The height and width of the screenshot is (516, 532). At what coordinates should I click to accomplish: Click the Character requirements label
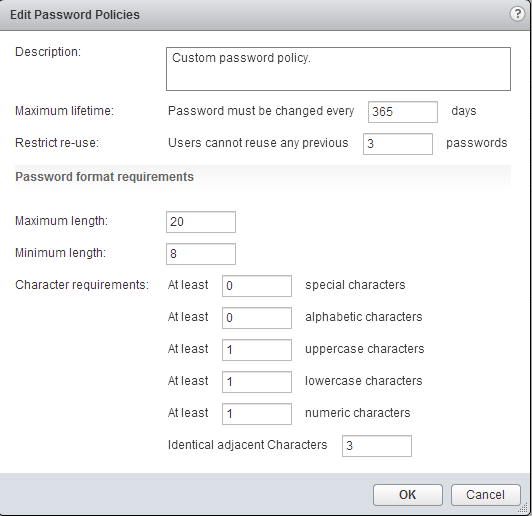coord(82,285)
